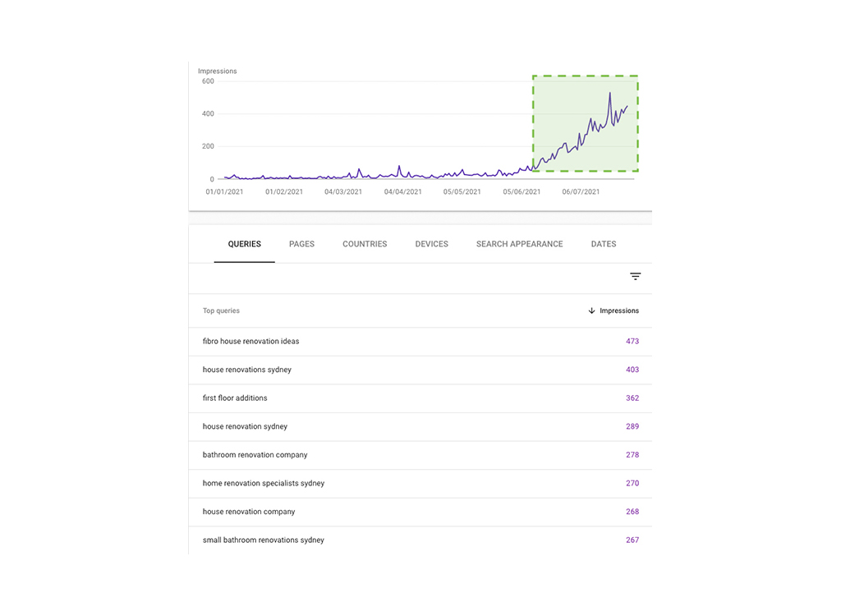The image size is (841, 616).
Task: Open the COUNTRIES tab
Action: pos(365,244)
